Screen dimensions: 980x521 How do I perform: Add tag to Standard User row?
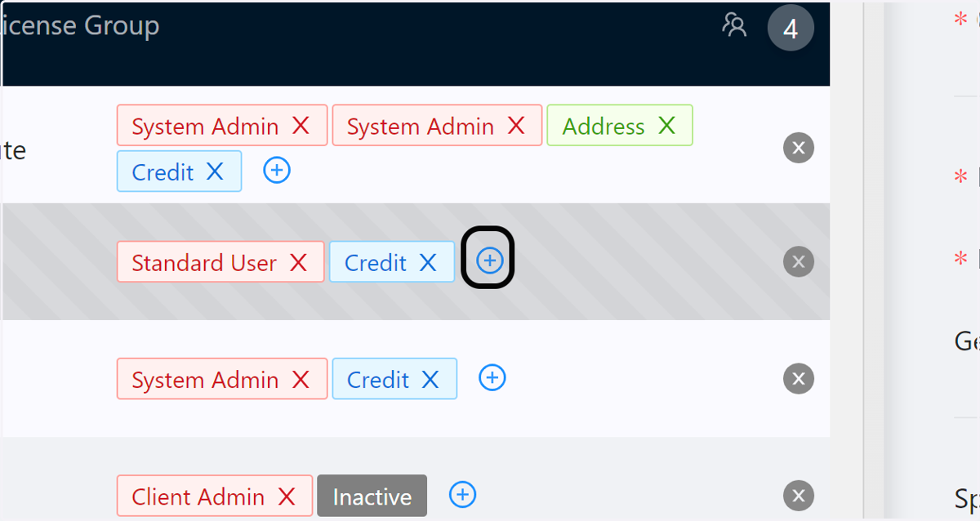488,260
